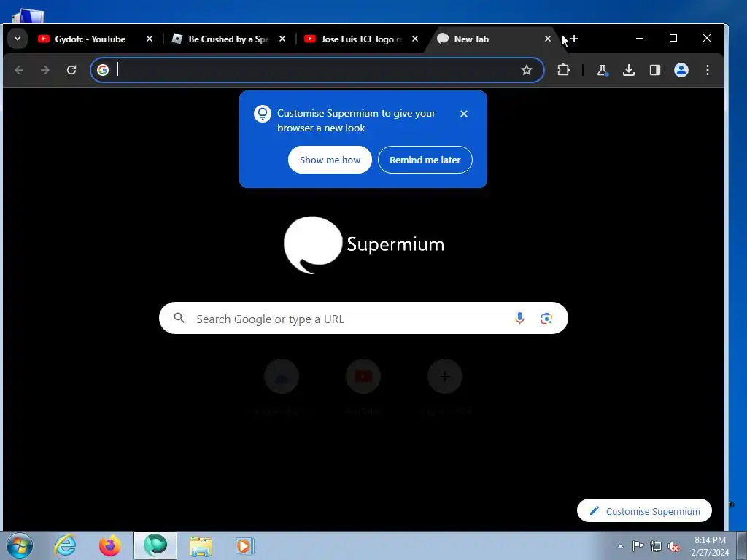Open the Windows Start menu orb
Viewport: 747px width, 560px height.
(x=20, y=545)
